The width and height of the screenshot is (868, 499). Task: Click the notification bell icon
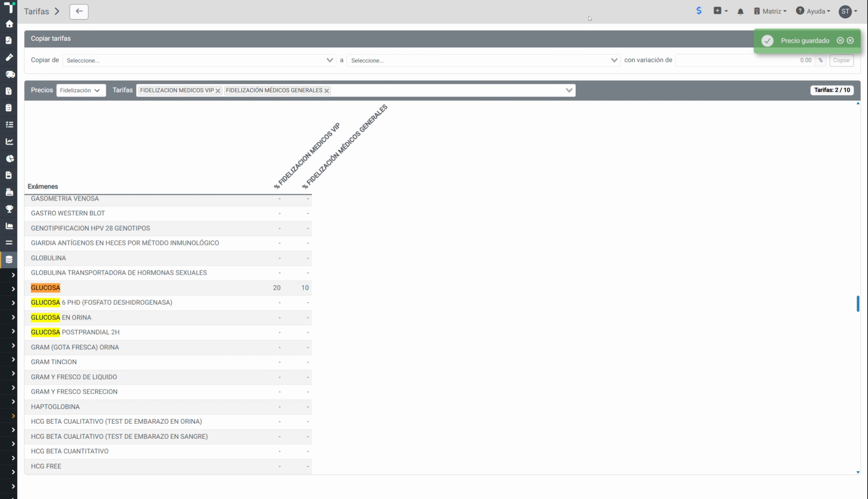point(740,11)
